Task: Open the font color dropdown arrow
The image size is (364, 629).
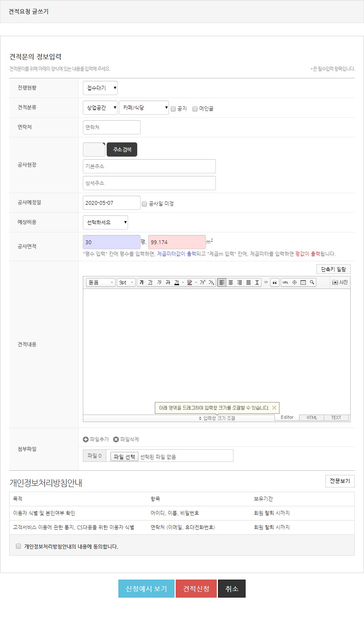Action: tap(183, 282)
